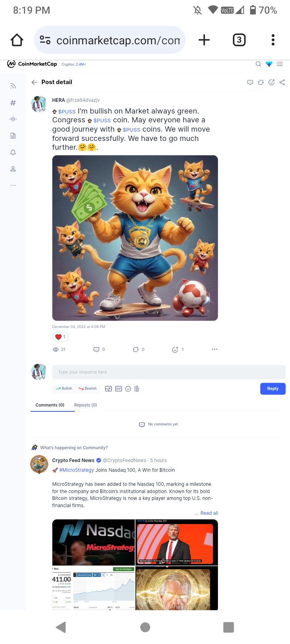The height and width of the screenshot is (644, 290).
Task: Share the post via share icon
Action: (282, 82)
